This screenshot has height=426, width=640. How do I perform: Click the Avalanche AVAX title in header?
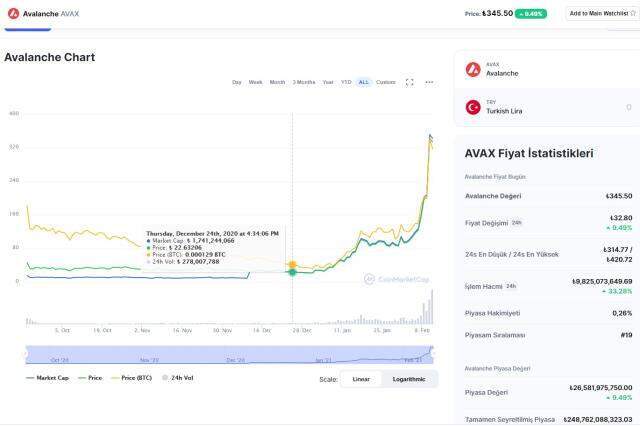(x=51, y=14)
